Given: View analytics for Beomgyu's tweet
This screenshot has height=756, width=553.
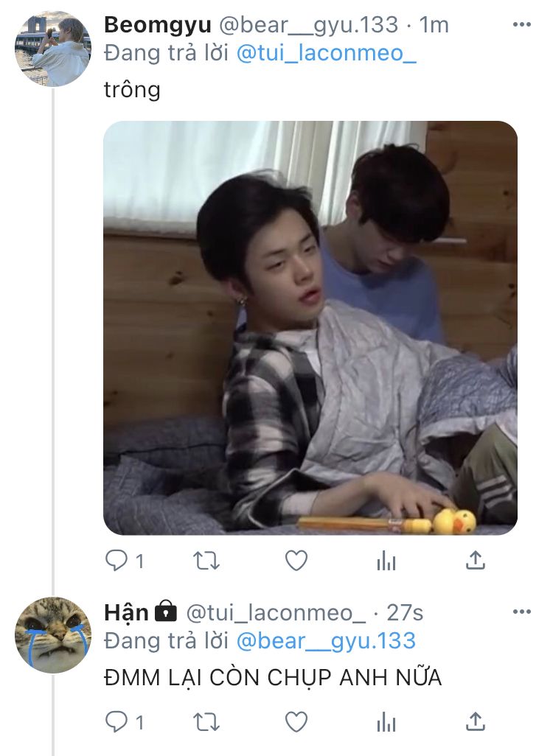Looking at the screenshot, I should pyautogui.click(x=386, y=561).
